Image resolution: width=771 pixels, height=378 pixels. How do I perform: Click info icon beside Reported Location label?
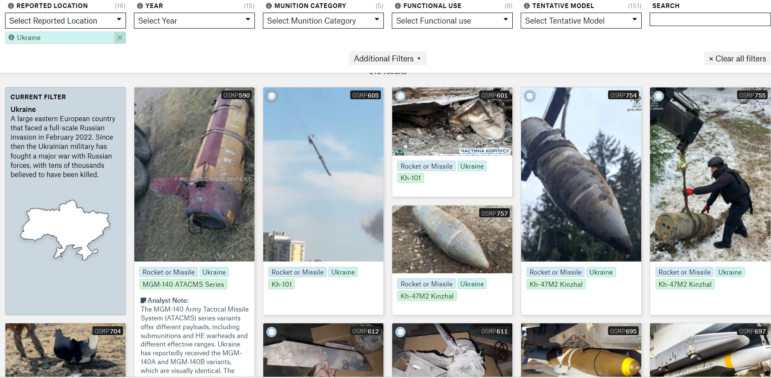pos(11,6)
